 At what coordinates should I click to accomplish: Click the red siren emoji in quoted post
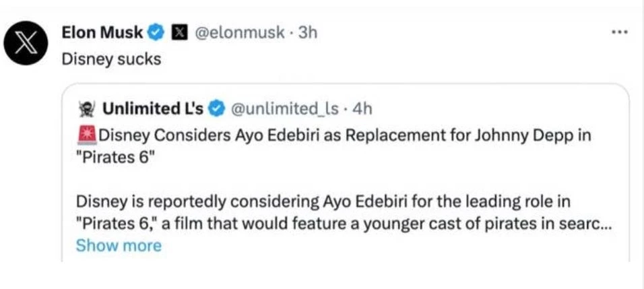coord(86,135)
